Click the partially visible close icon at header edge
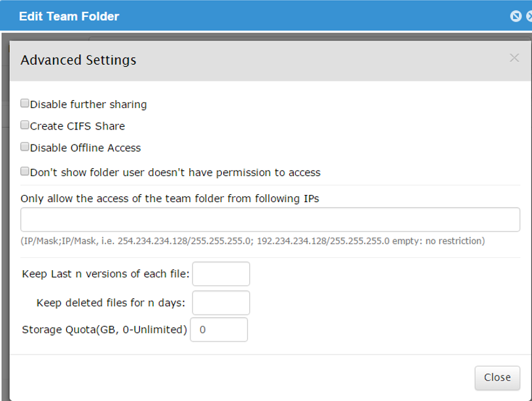The height and width of the screenshot is (401, 532). pyautogui.click(x=529, y=16)
